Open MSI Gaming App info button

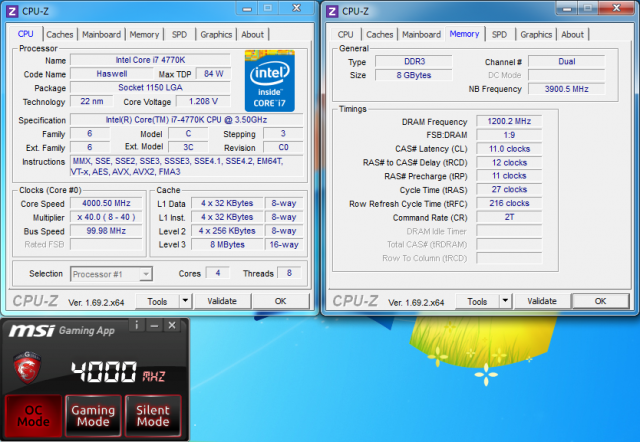(x=136, y=325)
